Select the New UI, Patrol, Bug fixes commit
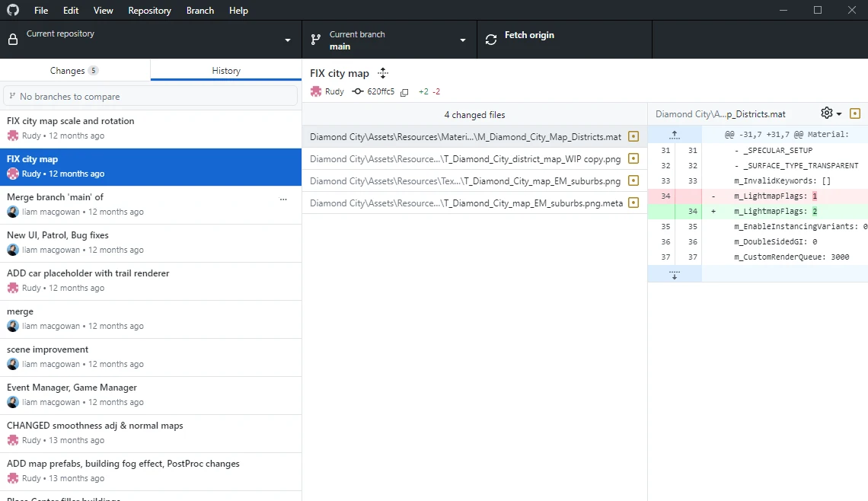The height and width of the screenshot is (501, 868). pyautogui.click(x=150, y=242)
